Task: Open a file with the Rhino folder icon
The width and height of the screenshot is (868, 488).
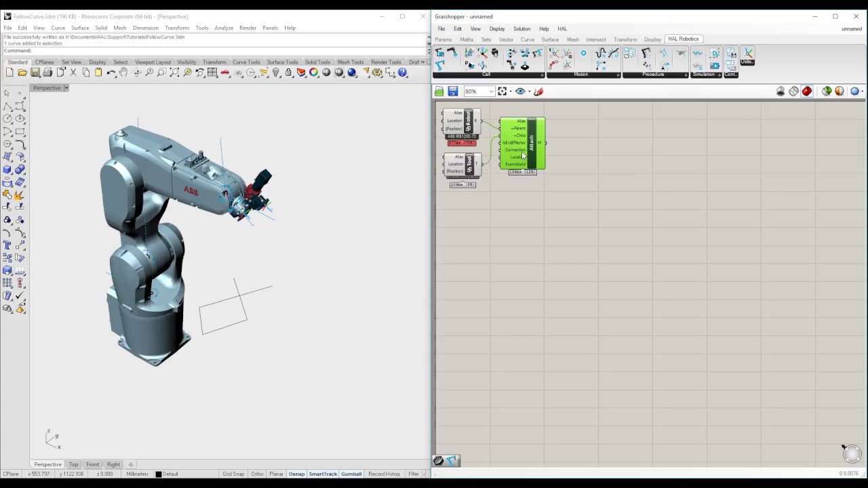Action: pos(22,73)
